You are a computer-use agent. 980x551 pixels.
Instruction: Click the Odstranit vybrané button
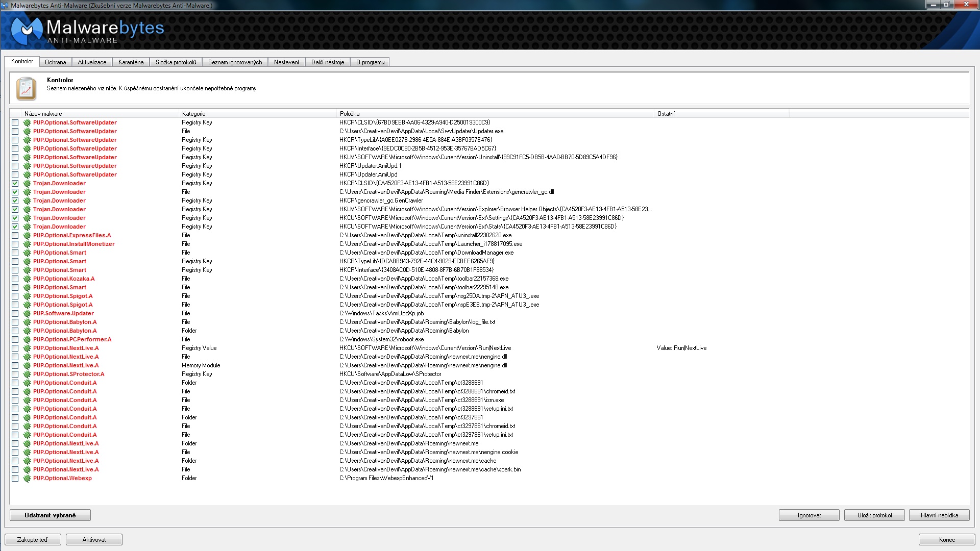click(50, 515)
